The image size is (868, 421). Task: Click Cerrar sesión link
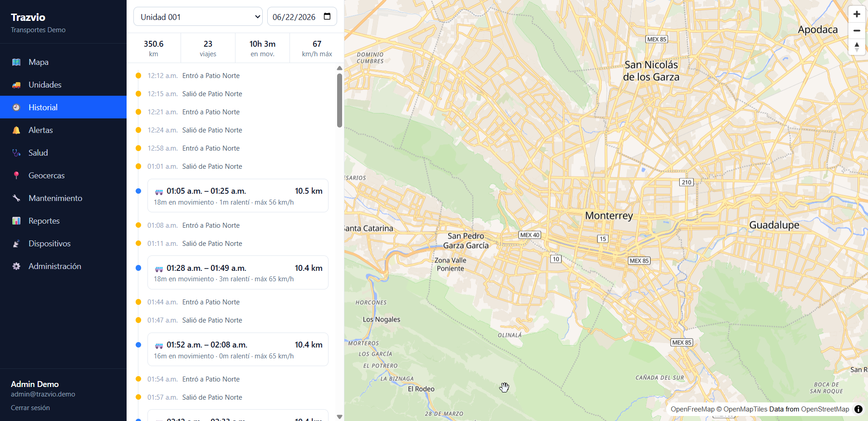[x=30, y=408]
